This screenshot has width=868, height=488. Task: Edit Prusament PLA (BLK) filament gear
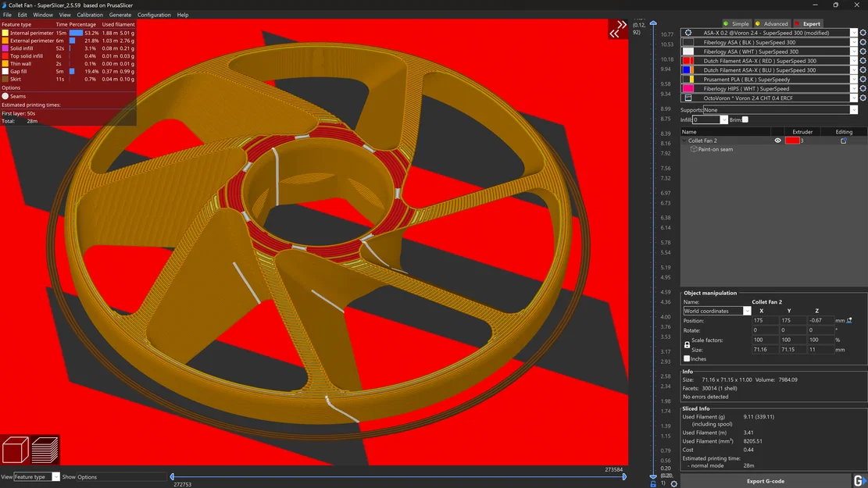pyautogui.click(x=863, y=79)
